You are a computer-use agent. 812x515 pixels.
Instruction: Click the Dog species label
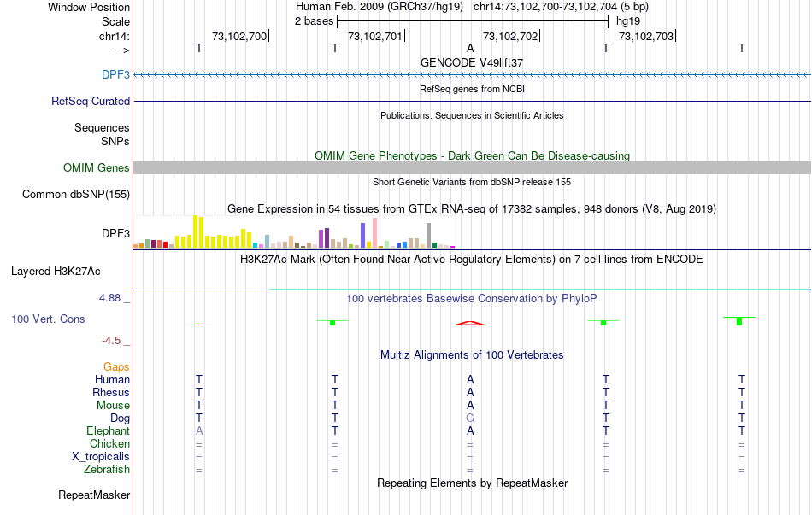120,418
